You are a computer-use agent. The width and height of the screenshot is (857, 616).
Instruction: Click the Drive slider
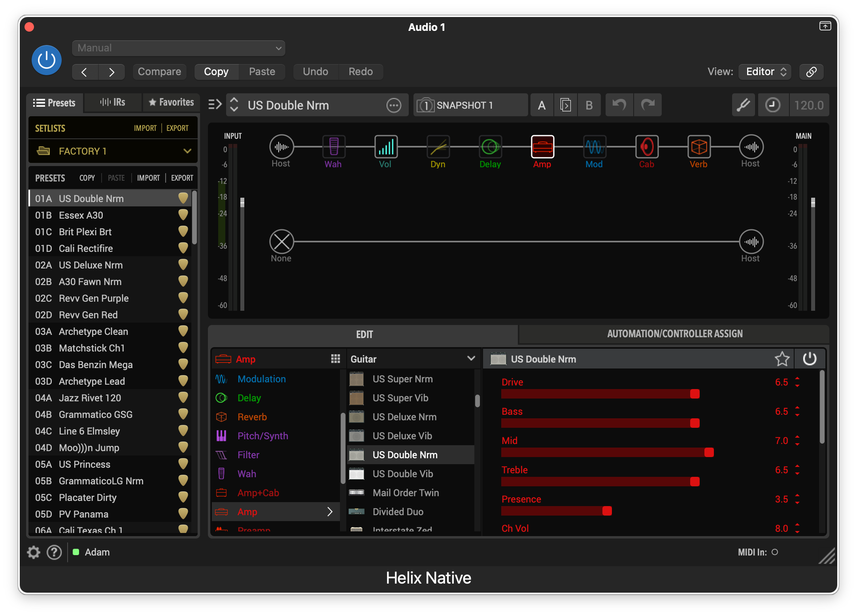[600, 394]
